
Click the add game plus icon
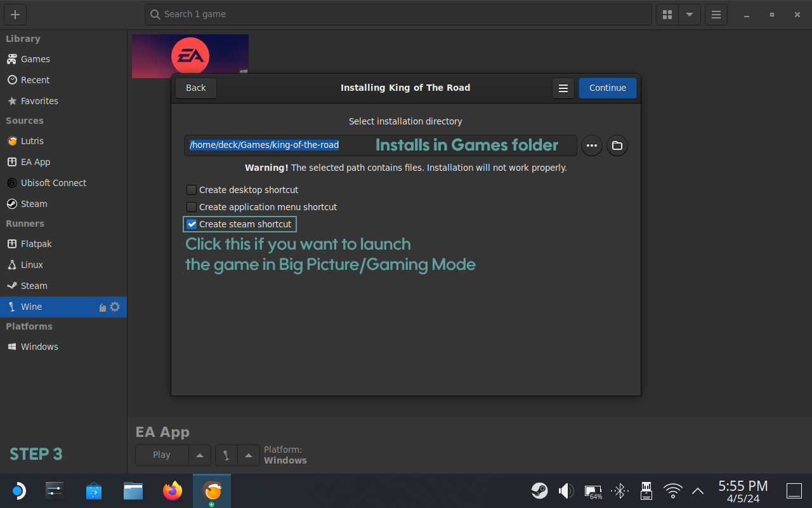[15, 15]
